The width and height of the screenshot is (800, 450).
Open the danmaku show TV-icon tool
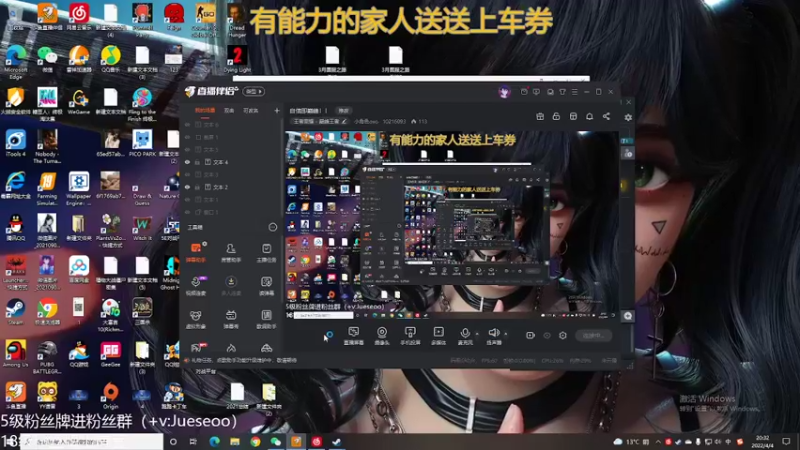(x=231, y=319)
